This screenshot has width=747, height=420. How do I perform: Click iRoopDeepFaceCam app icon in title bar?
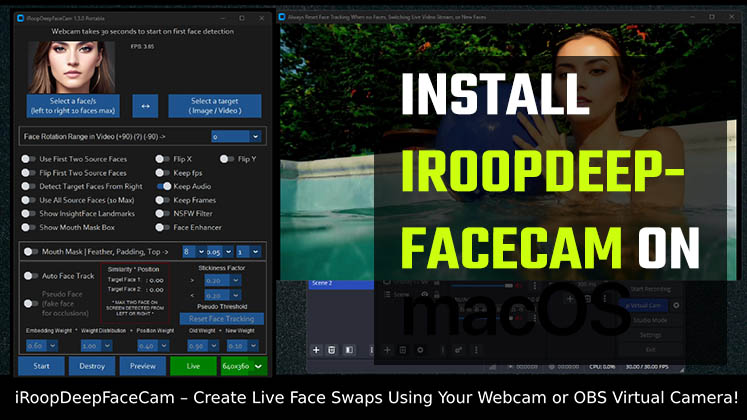[20, 18]
